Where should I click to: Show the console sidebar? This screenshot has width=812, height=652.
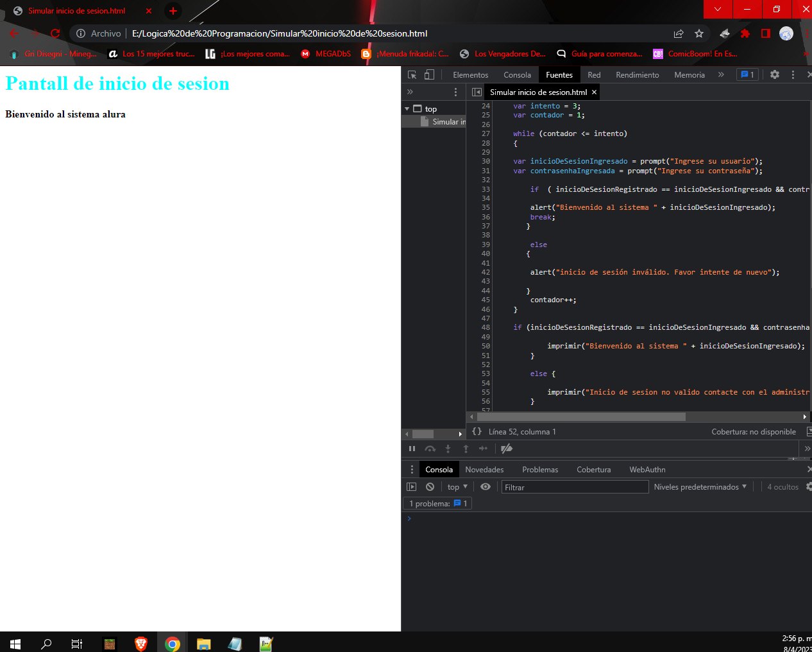point(412,487)
